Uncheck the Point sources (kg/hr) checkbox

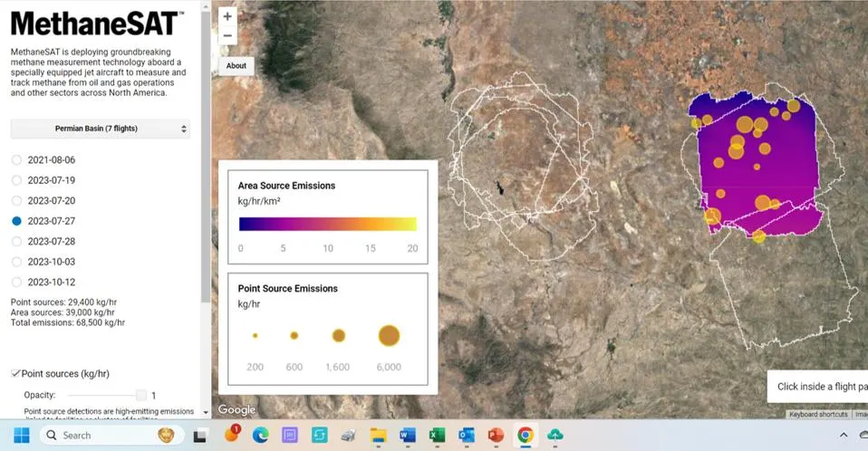point(15,373)
